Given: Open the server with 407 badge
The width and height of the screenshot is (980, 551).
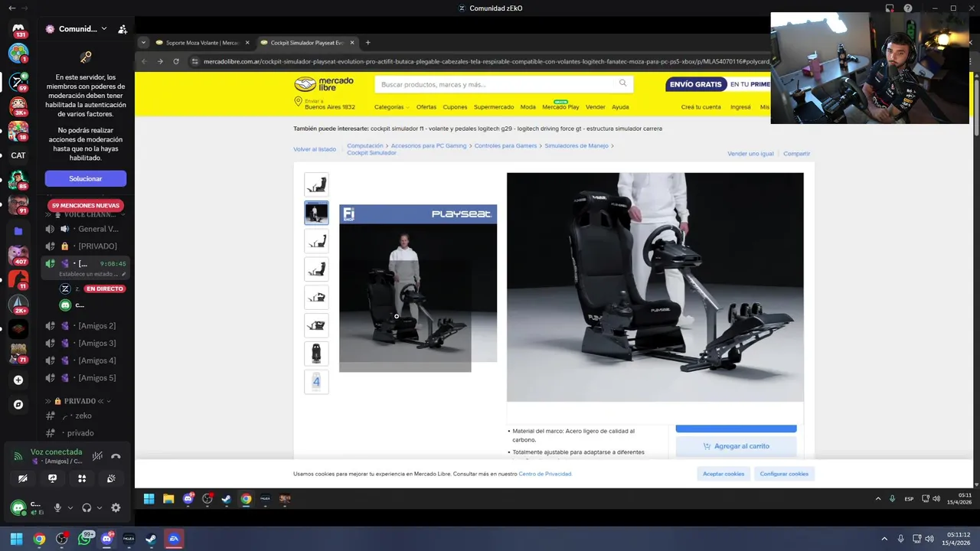Looking at the screenshot, I should click(18, 255).
